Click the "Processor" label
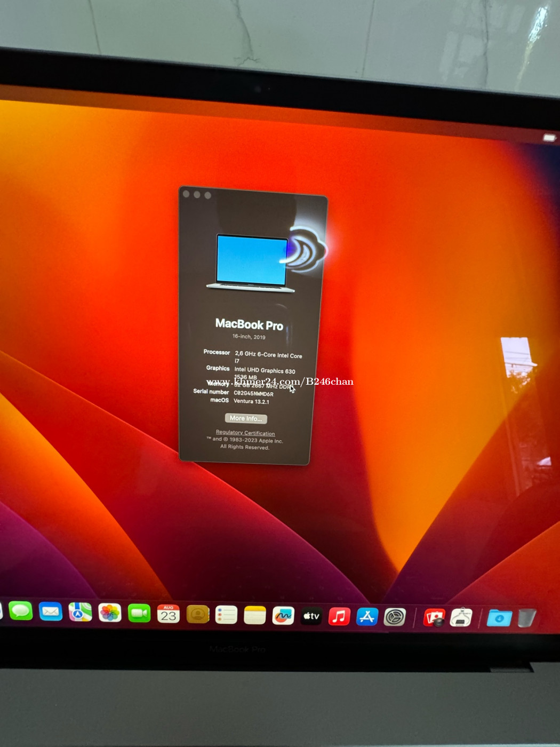This screenshot has height=747, width=560. point(217,352)
